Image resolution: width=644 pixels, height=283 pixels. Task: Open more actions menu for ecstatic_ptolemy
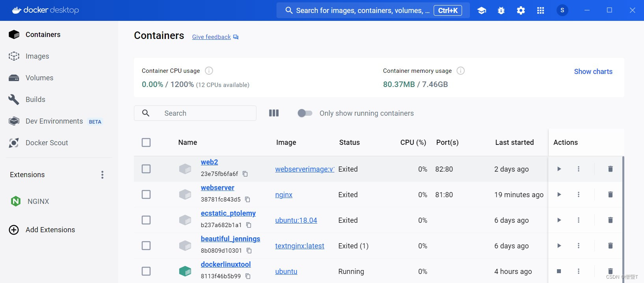point(579,220)
